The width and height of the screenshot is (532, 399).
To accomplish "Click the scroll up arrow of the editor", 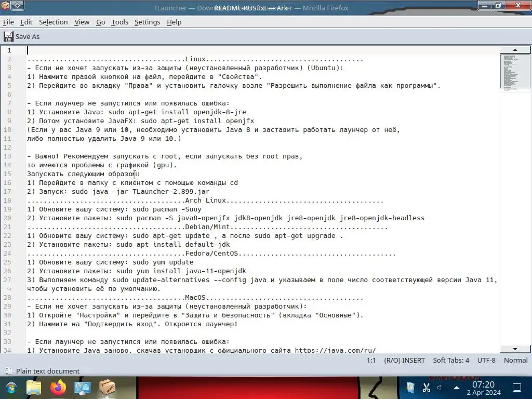I will coord(515,50).
